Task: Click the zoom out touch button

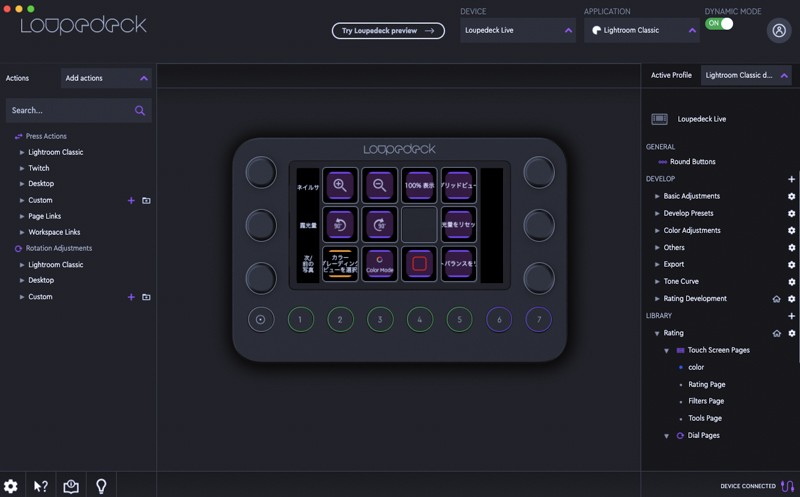Action: [x=380, y=185]
